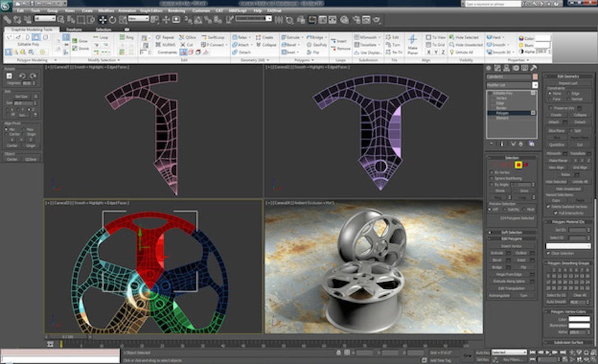This screenshot has width=598, height=364.
Task: Select the Rotate tool in main toolbar
Action: [113, 20]
